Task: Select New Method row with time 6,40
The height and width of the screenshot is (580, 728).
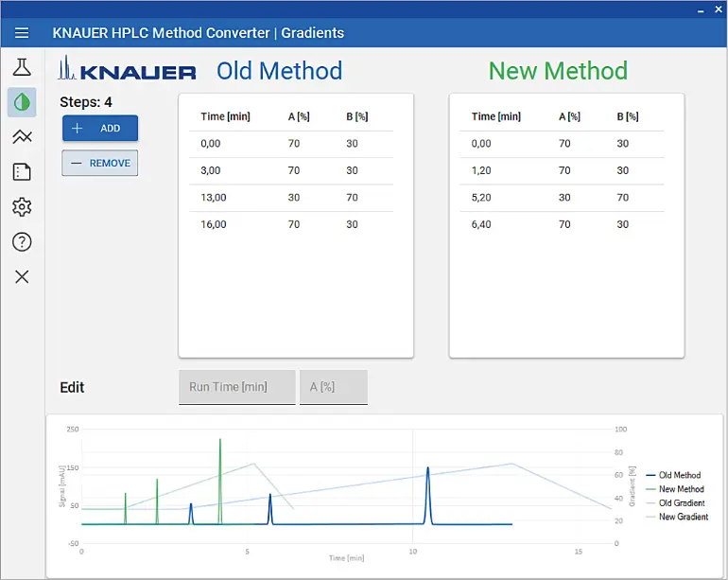Action: [x=562, y=224]
